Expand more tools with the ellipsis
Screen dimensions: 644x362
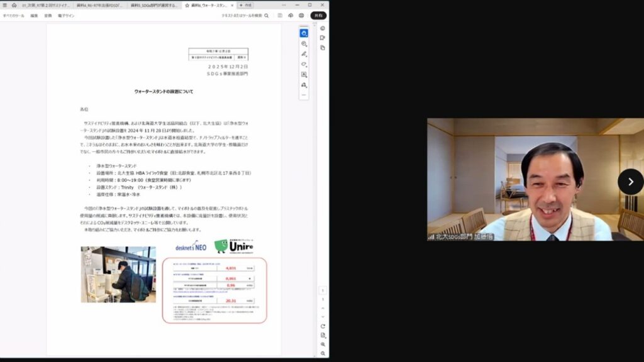coord(304,95)
